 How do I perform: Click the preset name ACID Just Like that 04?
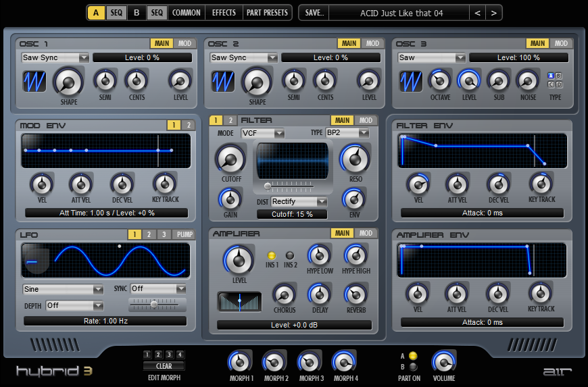[401, 13]
